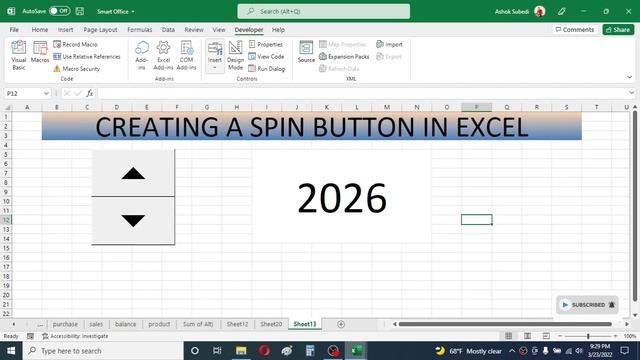Click Run Dialog
The width and height of the screenshot is (640, 360).
click(x=267, y=69)
